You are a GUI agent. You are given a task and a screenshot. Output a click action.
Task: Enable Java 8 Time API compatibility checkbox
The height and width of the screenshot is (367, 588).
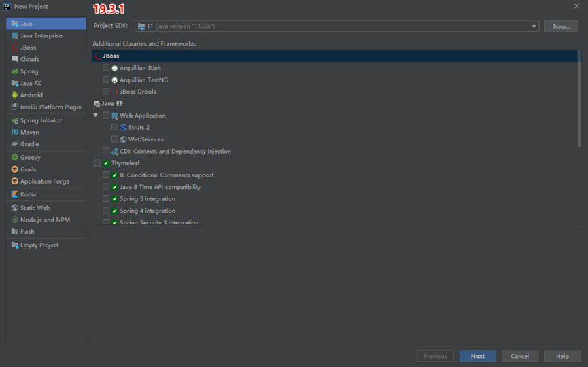click(x=106, y=187)
